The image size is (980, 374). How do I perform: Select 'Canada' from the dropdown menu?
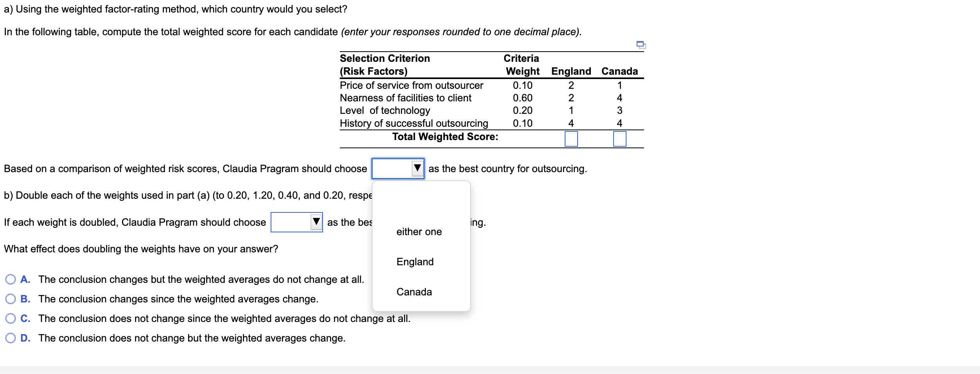point(414,291)
